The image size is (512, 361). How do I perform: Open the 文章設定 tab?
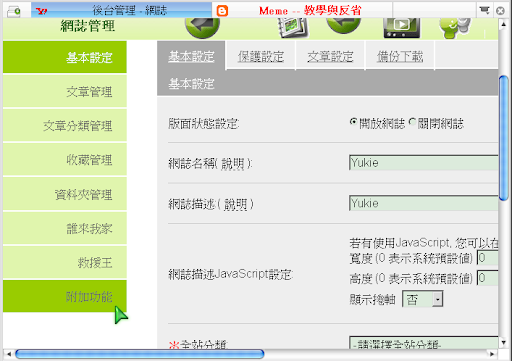[330, 56]
